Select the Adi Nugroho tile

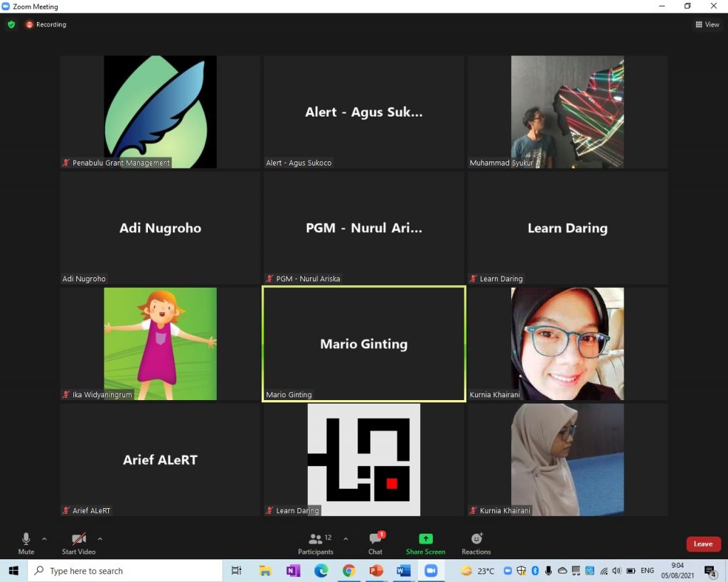pos(160,228)
